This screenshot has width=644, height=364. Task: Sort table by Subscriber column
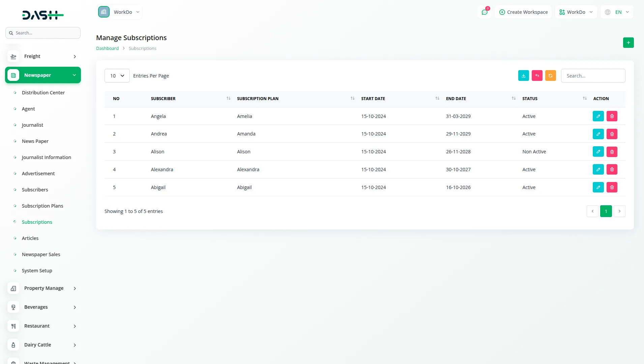pyautogui.click(x=228, y=98)
